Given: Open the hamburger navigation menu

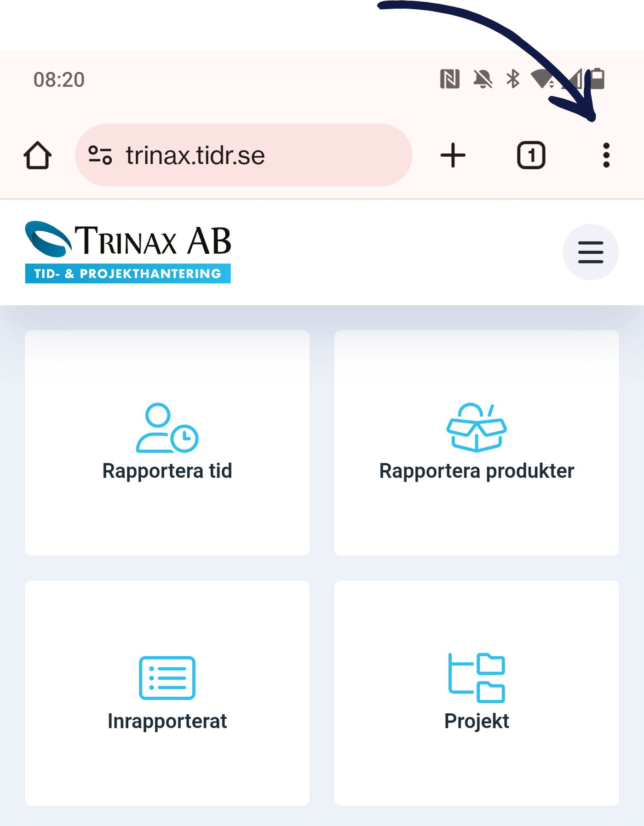Looking at the screenshot, I should click(x=591, y=252).
